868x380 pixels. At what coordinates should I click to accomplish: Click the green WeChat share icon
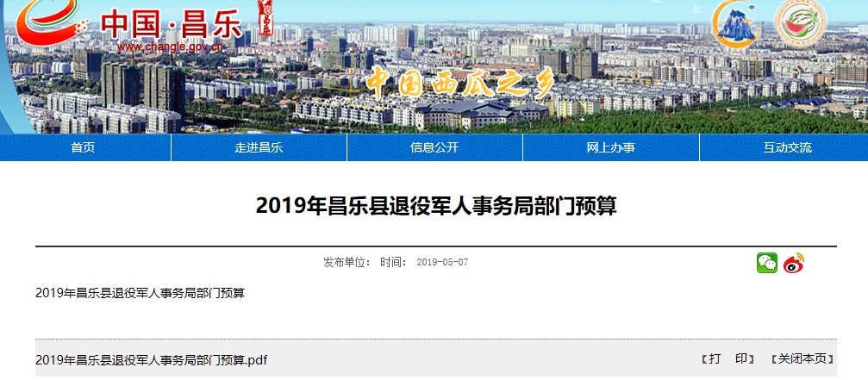[x=766, y=263]
